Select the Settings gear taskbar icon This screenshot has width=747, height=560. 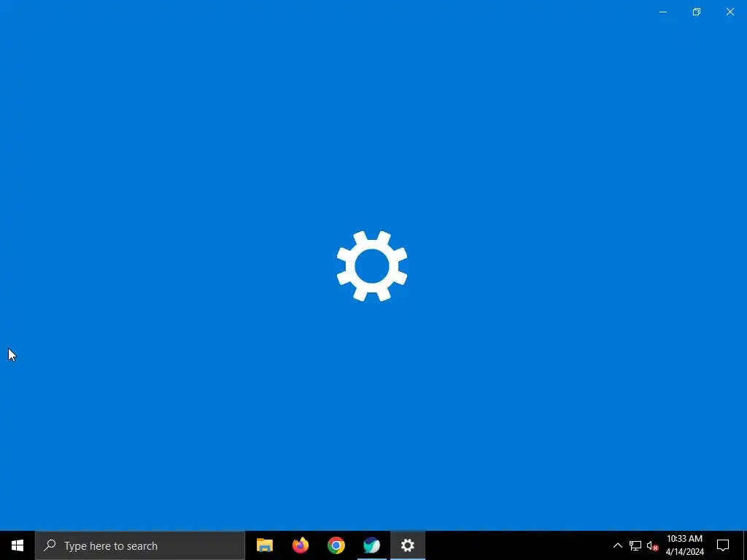pos(407,545)
